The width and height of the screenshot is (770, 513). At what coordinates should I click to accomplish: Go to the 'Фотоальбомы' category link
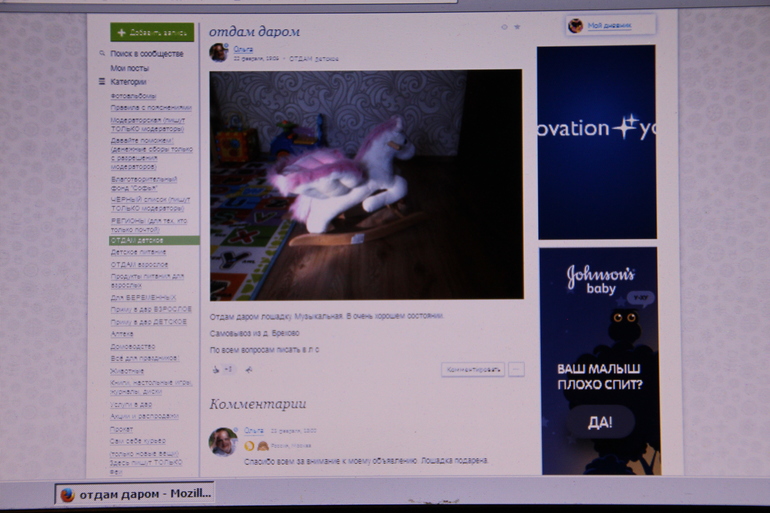click(133, 96)
